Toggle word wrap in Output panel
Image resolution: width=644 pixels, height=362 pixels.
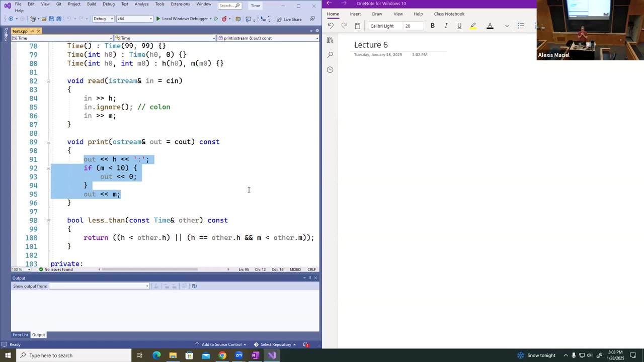[194, 286]
